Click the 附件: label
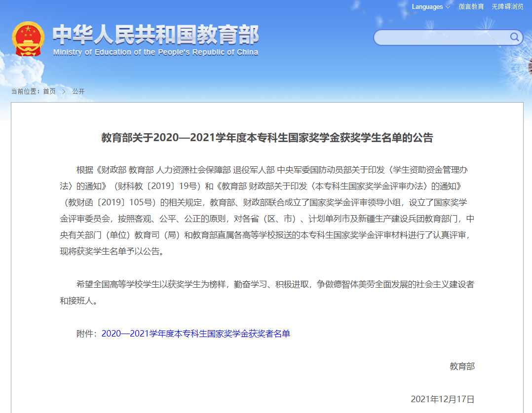The width and height of the screenshot is (532, 413). point(87,334)
